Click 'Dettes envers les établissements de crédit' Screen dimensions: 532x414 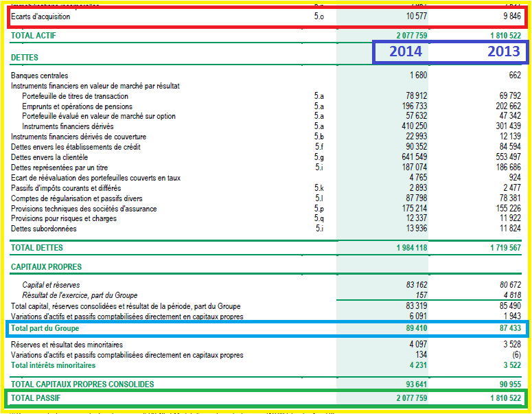point(76,147)
